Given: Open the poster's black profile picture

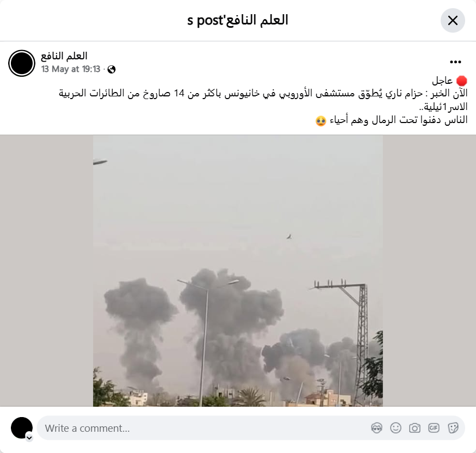Looking at the screenshot, I should 22,63.
